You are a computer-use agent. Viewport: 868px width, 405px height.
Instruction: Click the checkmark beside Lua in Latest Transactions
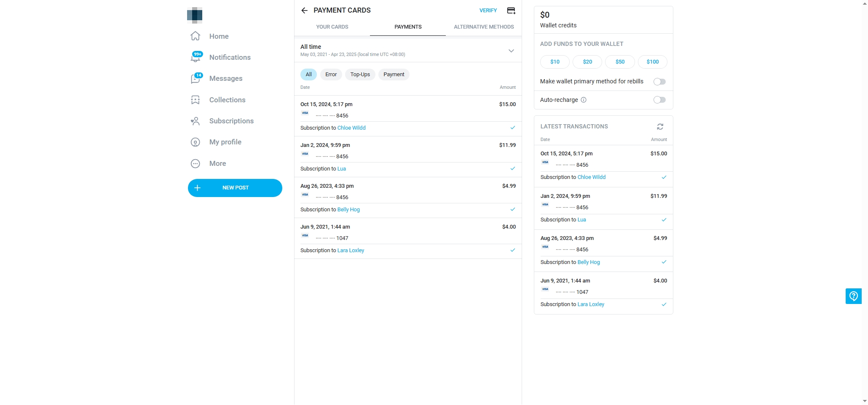tap(664, 220)
